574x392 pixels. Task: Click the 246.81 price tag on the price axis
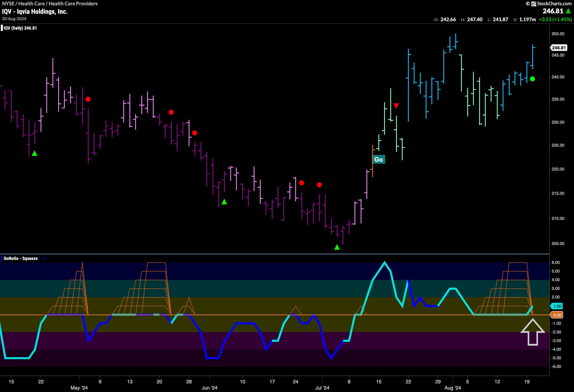pyautogui.click(x=558, y=48)
